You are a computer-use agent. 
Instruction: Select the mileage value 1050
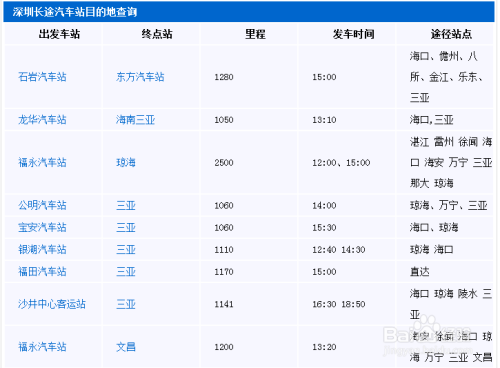coord(224,120)
